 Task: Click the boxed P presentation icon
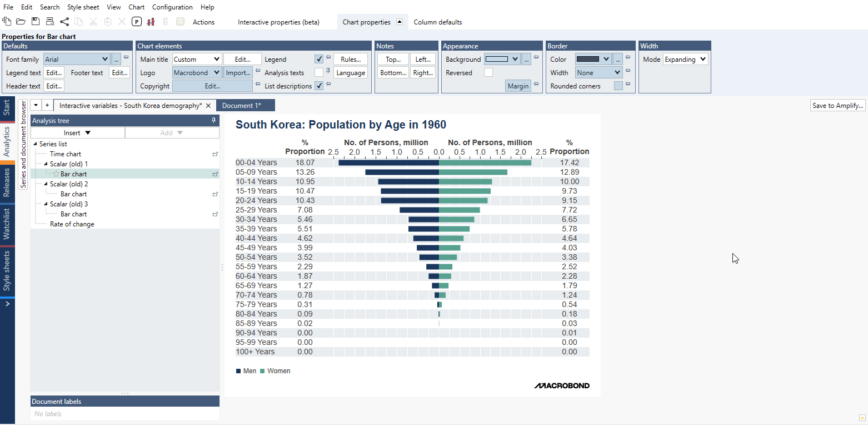click(x=137, y=22)
